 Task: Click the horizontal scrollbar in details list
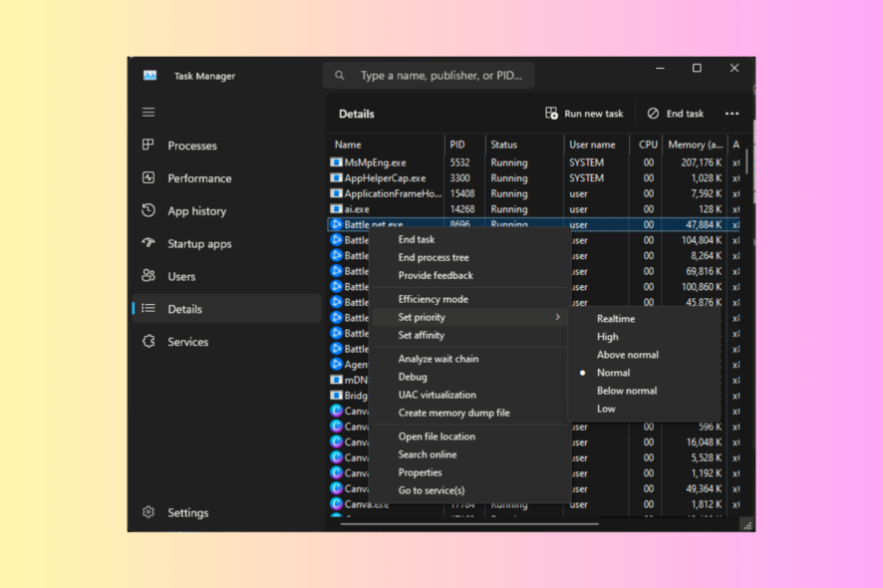click(469, 524)
